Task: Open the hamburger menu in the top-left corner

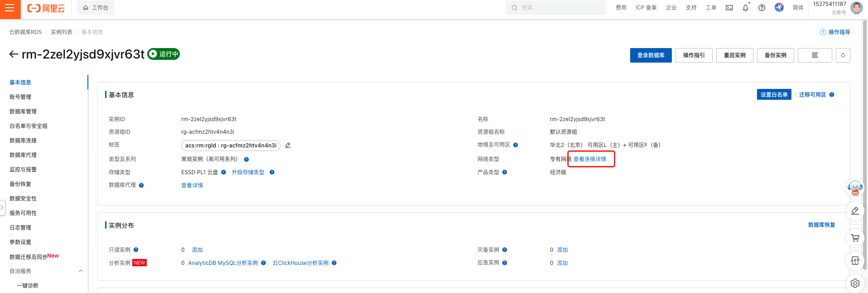Action: [x=10, y=8]
